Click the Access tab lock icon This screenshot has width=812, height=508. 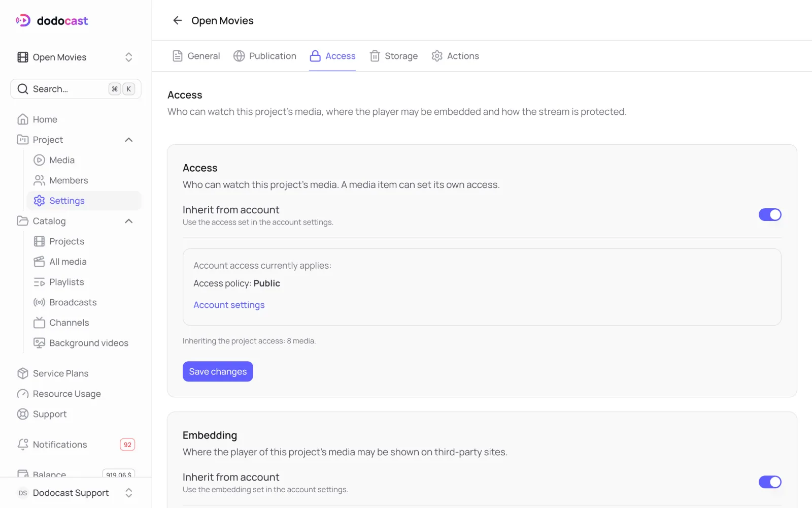point(315,56)
